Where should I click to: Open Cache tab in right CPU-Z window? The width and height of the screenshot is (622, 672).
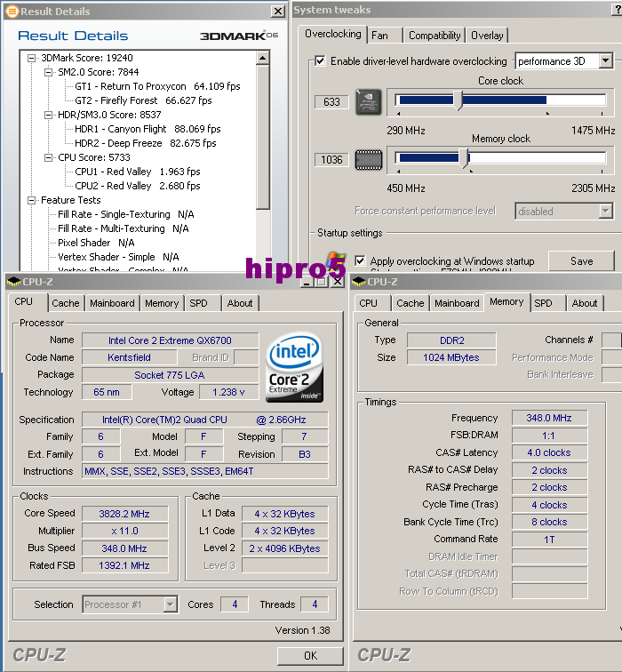tap(410, 303)
